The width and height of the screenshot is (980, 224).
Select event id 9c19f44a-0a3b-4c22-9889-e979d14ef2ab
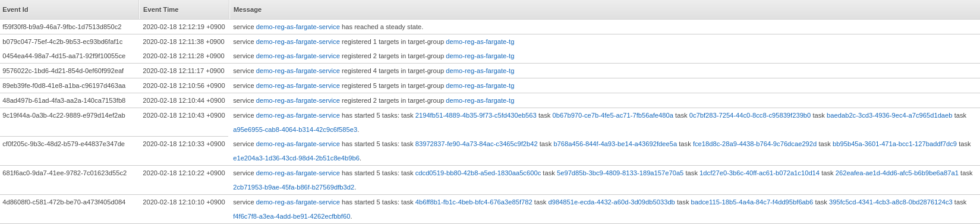[64, 115]
